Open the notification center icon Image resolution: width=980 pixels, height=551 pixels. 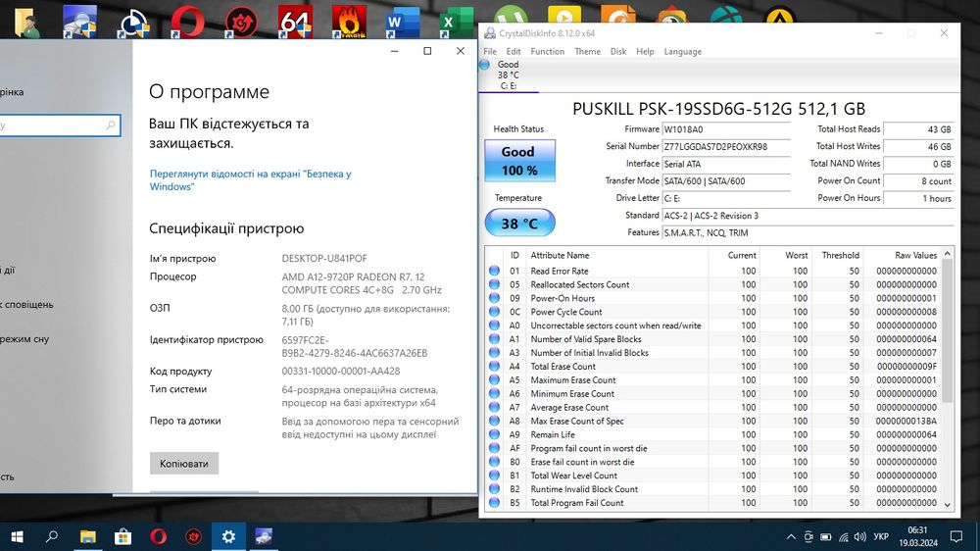[x=956, y=536]
